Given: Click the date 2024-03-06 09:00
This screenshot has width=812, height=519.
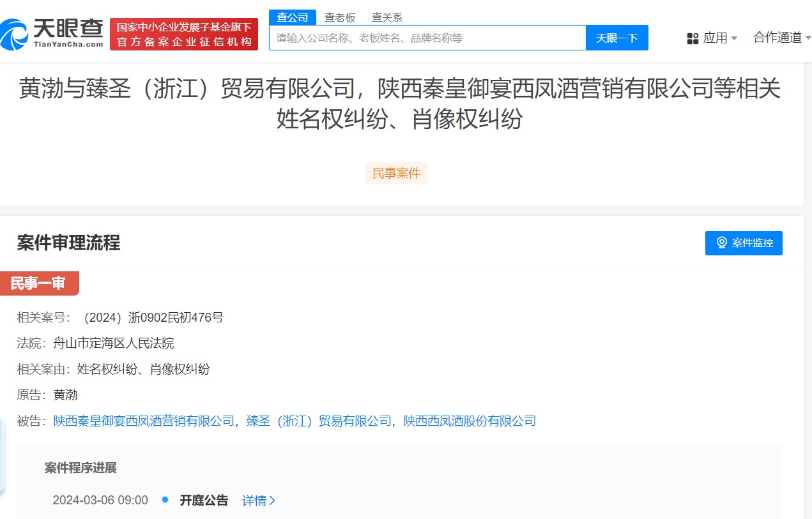Looking at the screenshot, I should [x=100, y=500].
